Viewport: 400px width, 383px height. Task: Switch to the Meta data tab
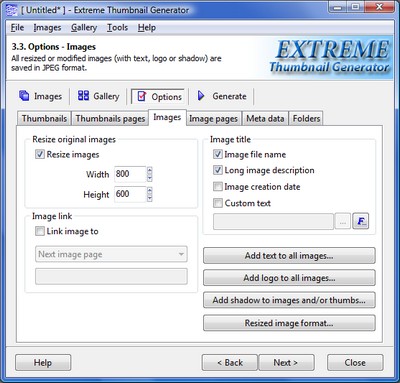click(x=265, y=119)
